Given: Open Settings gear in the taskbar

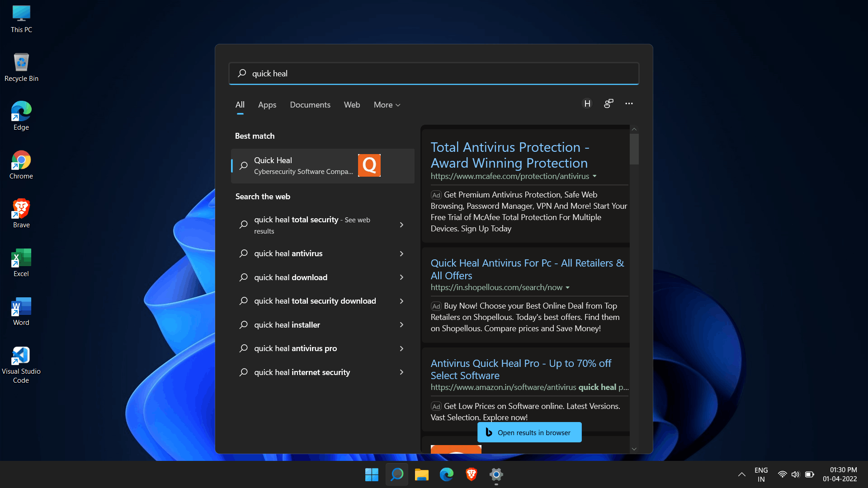Looking at the screenshot, I should pyautogui.click(x=496, y=474).
